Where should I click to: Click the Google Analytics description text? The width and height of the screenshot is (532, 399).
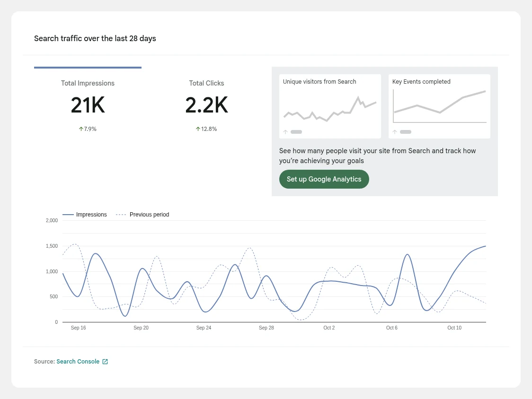pos(377,156)
